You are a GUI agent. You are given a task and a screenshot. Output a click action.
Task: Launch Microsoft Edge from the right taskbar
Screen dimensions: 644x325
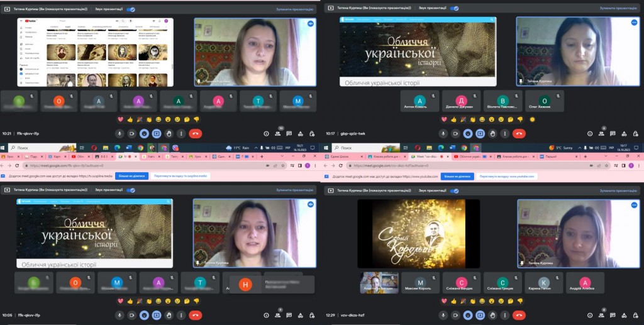tap(441, 148)
